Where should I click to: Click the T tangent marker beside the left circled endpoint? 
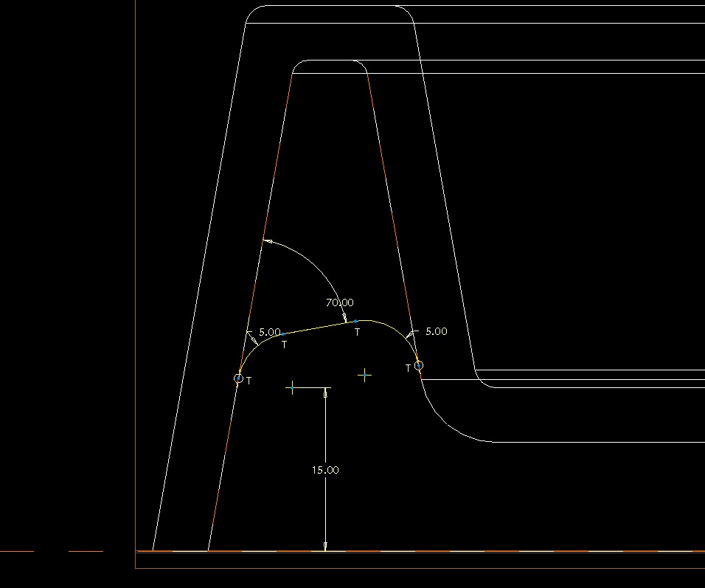tap(249, 381)
